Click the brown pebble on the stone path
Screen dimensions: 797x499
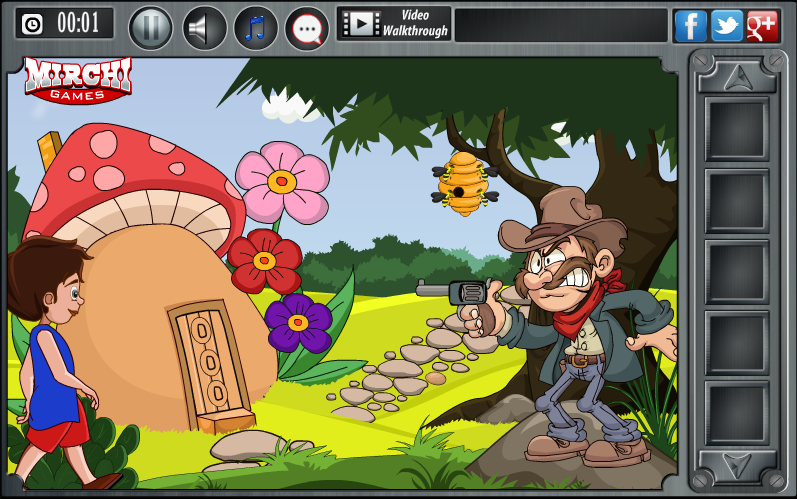(x=436, y=378)
